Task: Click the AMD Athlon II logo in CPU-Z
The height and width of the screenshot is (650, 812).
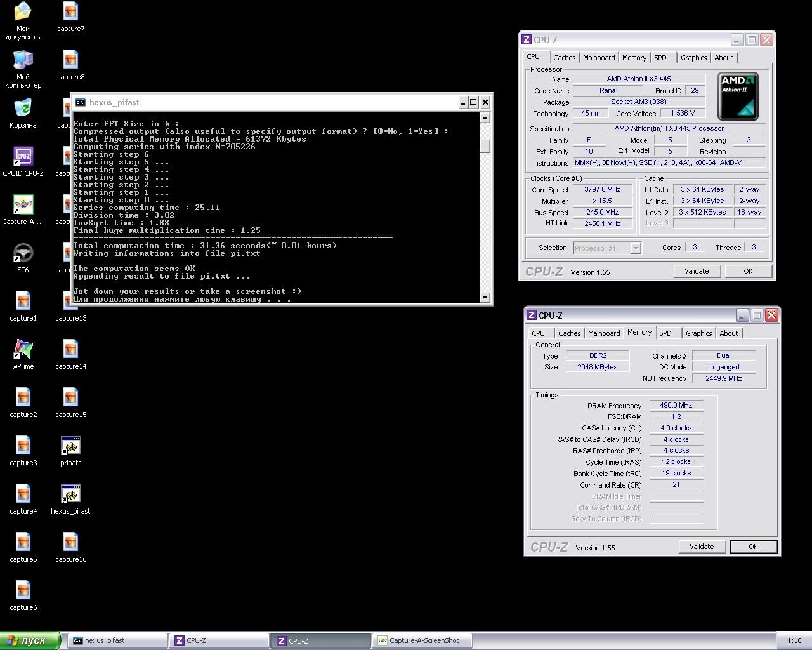Action: click(x=738, y=96)
